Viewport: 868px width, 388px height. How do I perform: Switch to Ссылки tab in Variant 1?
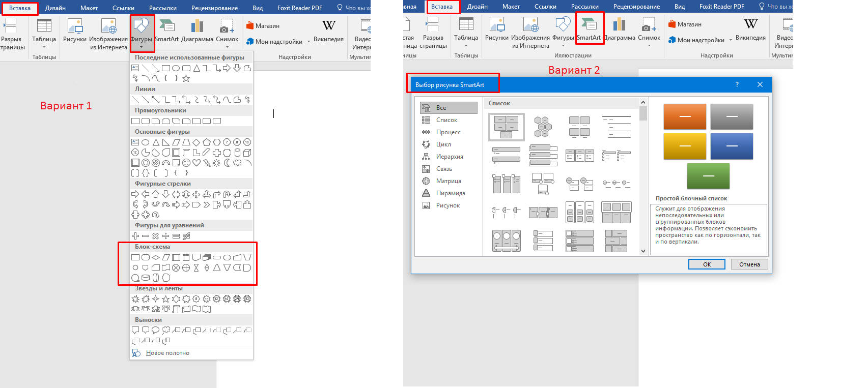point(123,8)
